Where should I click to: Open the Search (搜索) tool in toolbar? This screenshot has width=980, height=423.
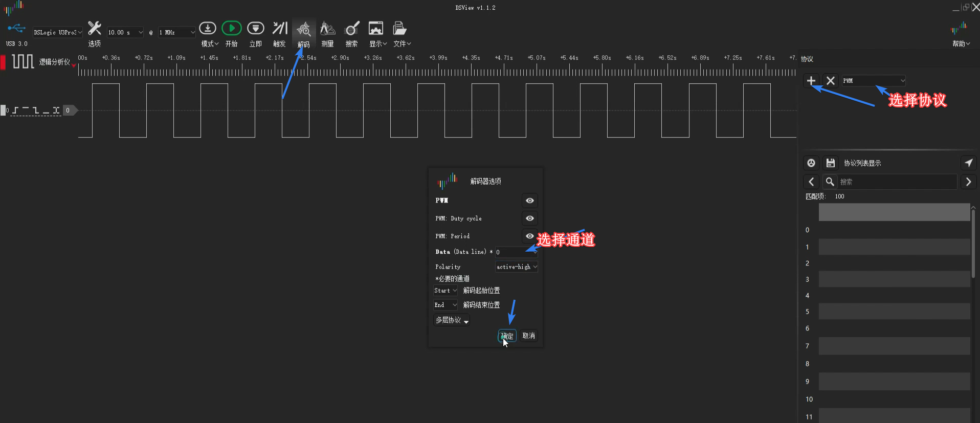tap(352, 29)
